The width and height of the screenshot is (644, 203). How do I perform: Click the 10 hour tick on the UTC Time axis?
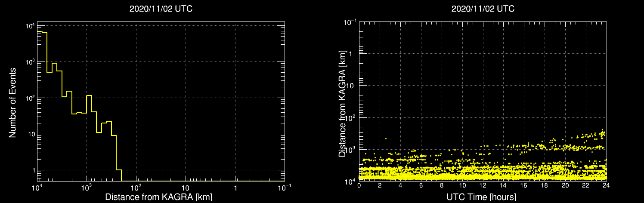462,185
